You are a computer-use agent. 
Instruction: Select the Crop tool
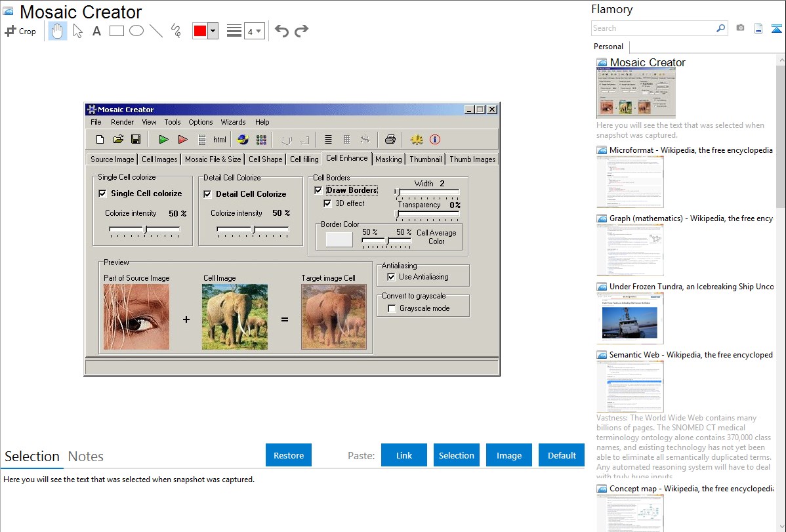tap(20, 31)
